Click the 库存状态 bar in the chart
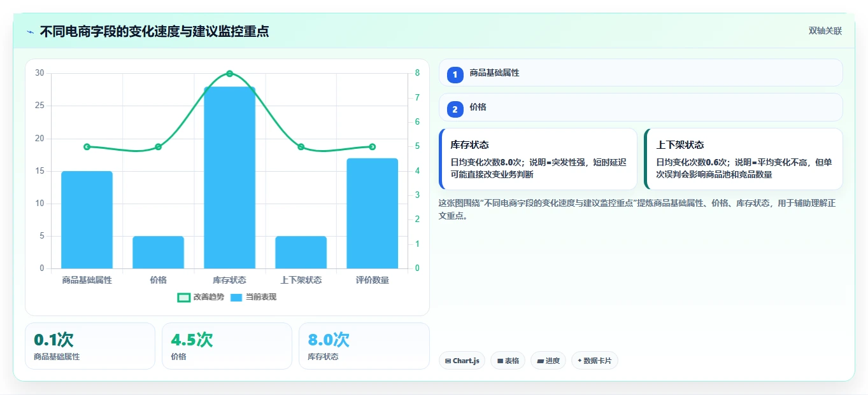The width and height of the screenshot is (868, 395). tap(229, 177)
